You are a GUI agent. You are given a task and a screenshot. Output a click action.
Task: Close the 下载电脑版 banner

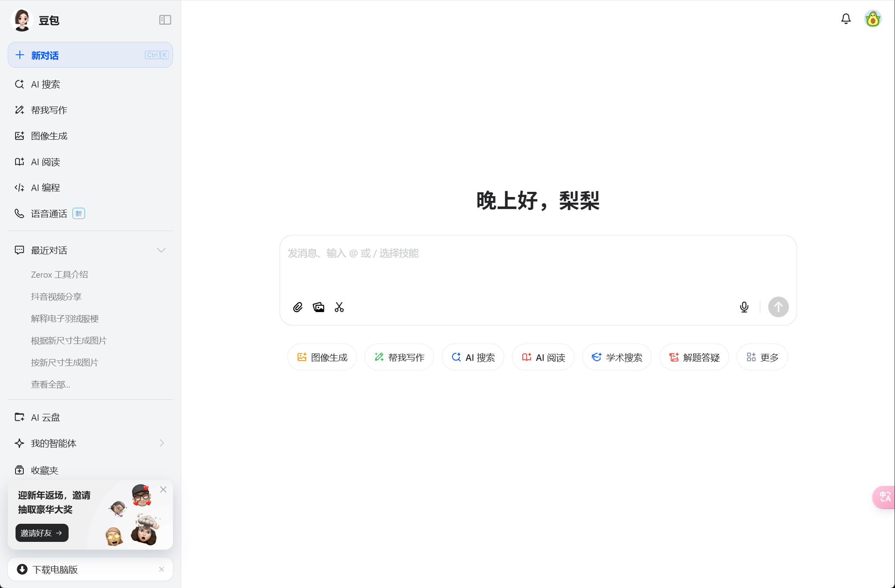click(161, 569)
